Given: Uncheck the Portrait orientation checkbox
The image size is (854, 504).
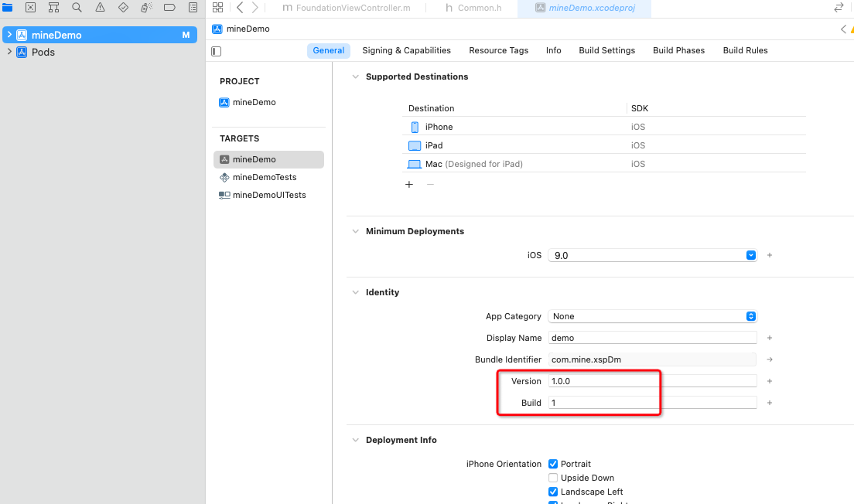Looking at the screenshot, I should pyautogui.click(x=553, y=464).
